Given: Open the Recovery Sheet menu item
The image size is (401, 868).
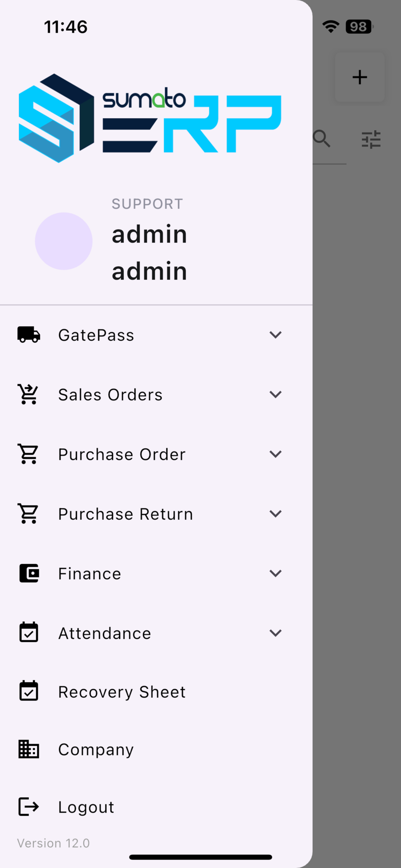Looking at the screenshot, I should point(122,692).
